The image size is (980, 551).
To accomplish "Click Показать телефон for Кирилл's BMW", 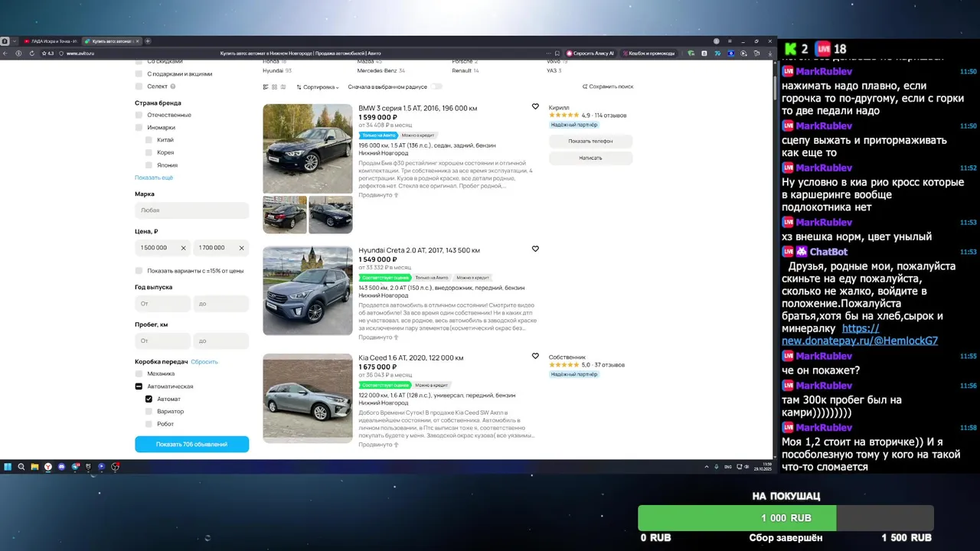I will coord(590,142).
